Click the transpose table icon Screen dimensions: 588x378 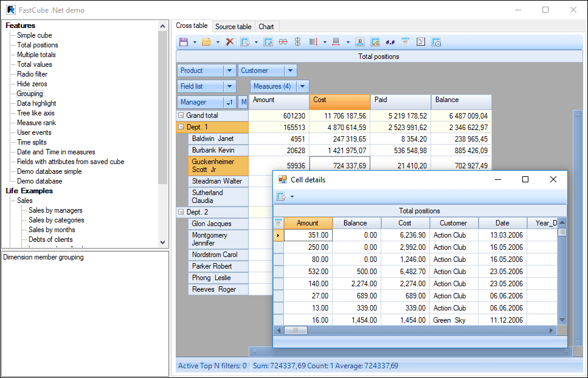[268, 42]
